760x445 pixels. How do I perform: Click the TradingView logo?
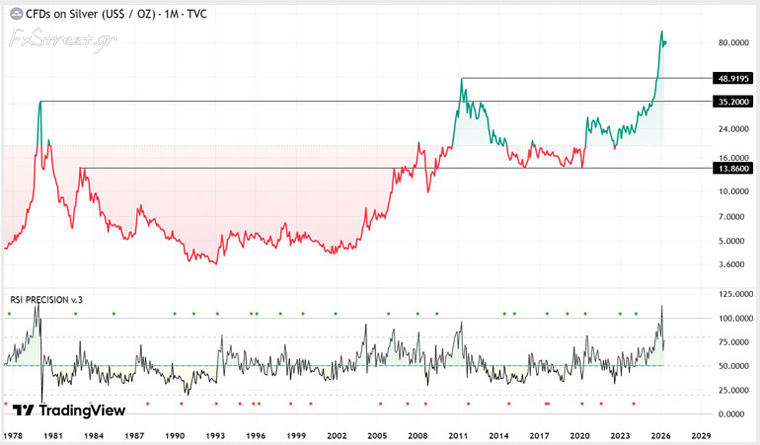point(69,411)
